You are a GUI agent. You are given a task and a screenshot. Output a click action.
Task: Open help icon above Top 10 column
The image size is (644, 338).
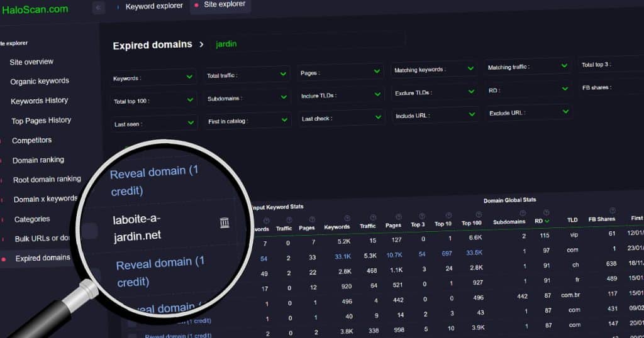[448, 215]
